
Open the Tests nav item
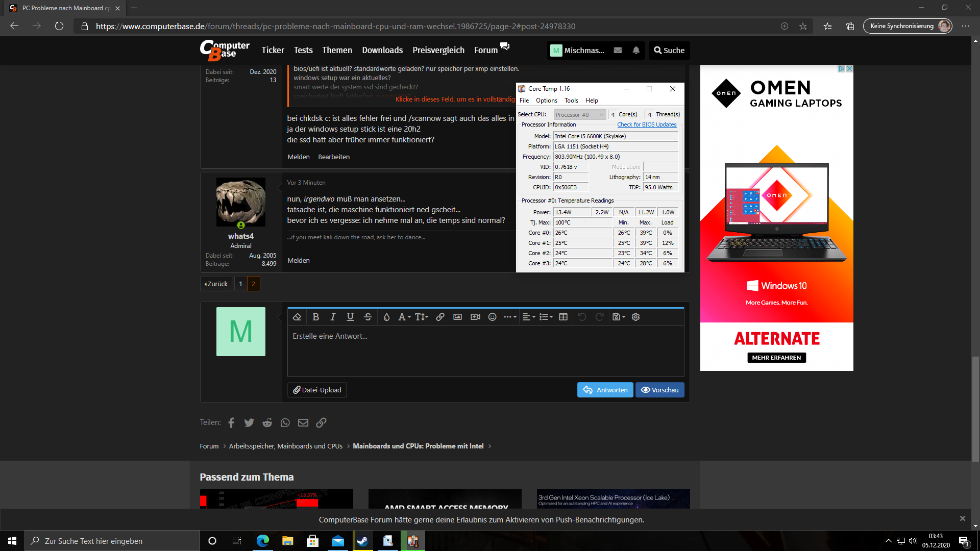pos(303,50)
